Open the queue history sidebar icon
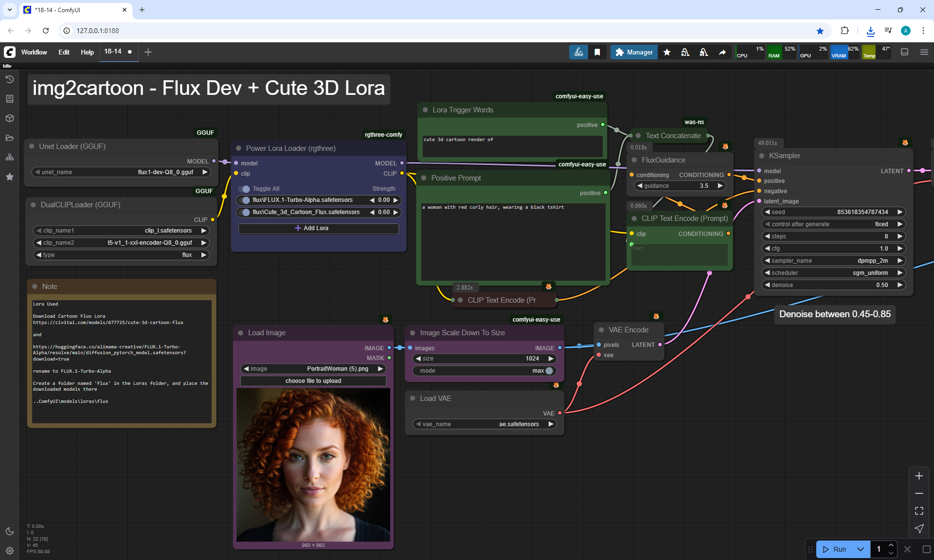The height and width of the screenshot is (560, 934). (10, 79)
